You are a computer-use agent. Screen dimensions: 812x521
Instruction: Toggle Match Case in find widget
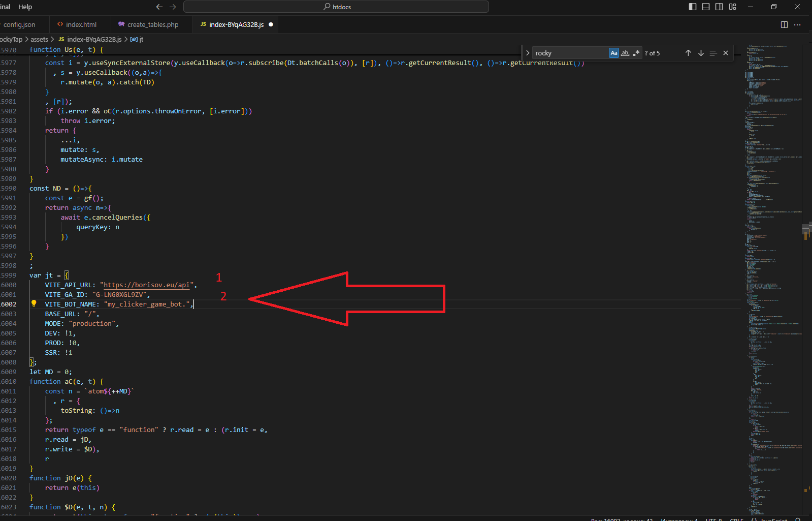pyautogui.click(x=614, y=53)
